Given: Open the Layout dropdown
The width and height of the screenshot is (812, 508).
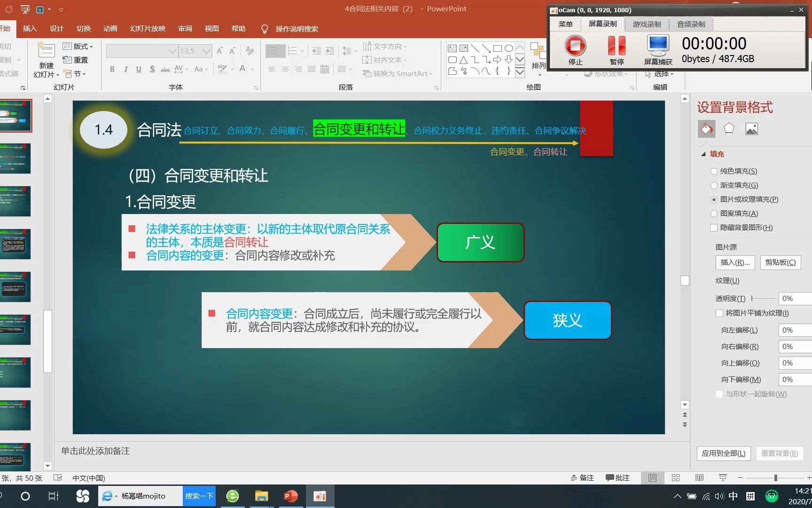Looking at the screenshot, I should 78,46.
